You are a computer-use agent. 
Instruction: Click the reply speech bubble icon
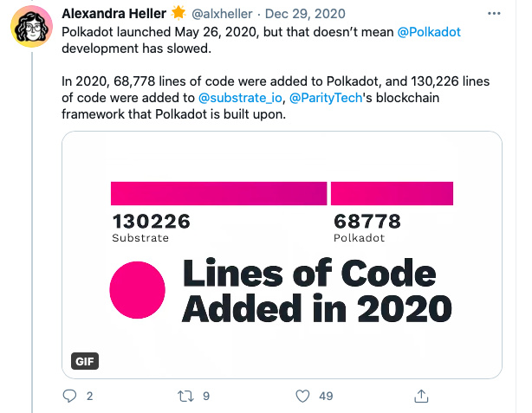(x=69, y=396)
